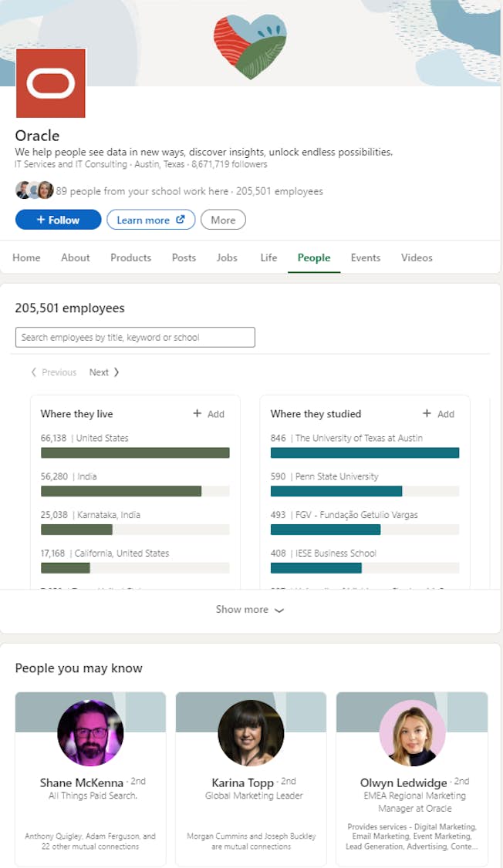The image size is (503, 868).
Task: Click the Oracle company logo
Action: click(x=51, y=83)
